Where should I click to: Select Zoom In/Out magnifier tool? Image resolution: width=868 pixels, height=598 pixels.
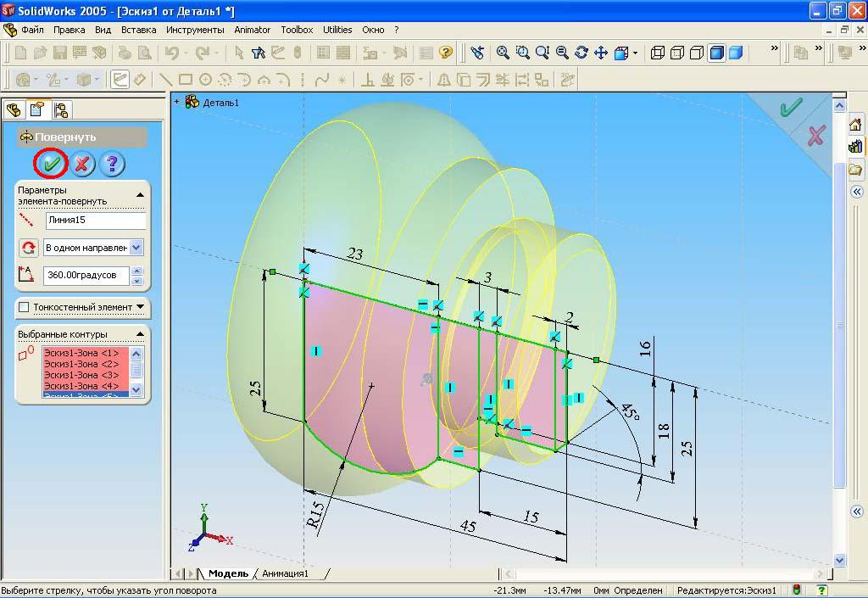542,53
